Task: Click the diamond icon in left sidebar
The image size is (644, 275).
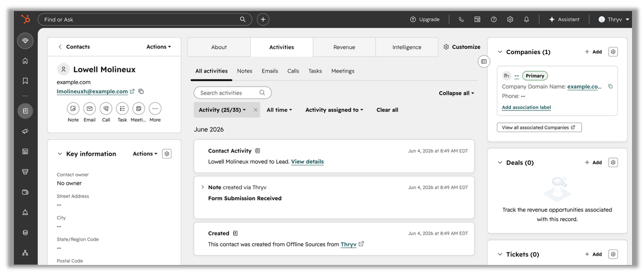Action: [25, 41]
